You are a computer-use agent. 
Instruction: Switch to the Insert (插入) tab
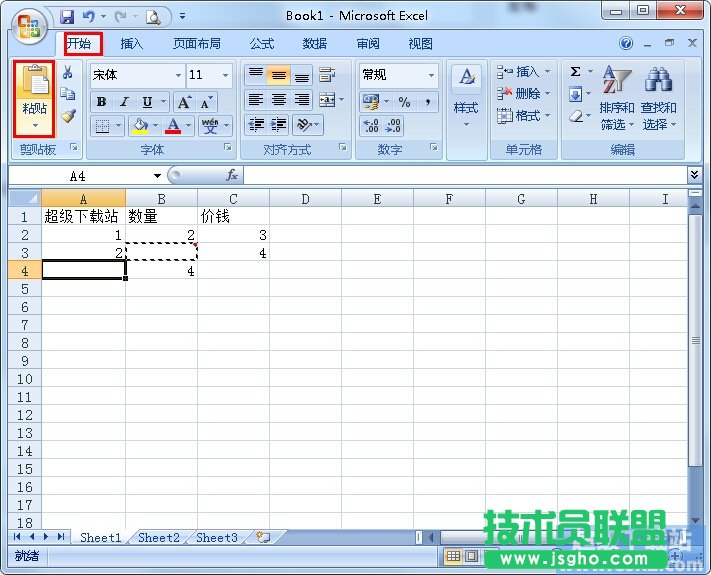(132, 44)
